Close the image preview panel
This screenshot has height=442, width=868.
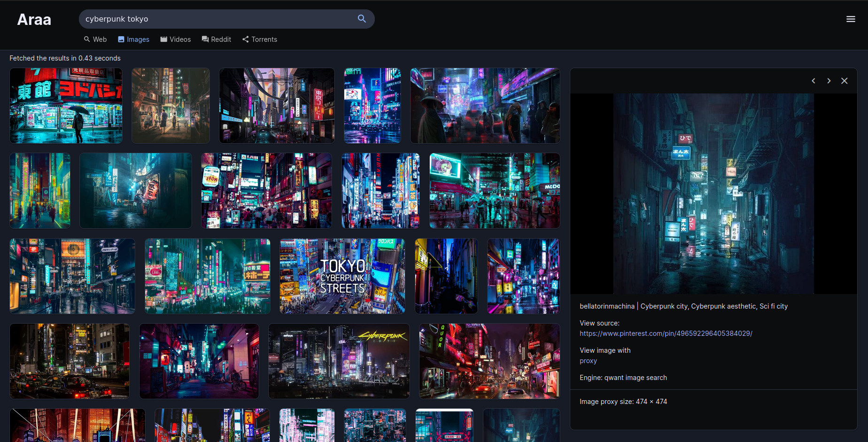click(845, 81)
